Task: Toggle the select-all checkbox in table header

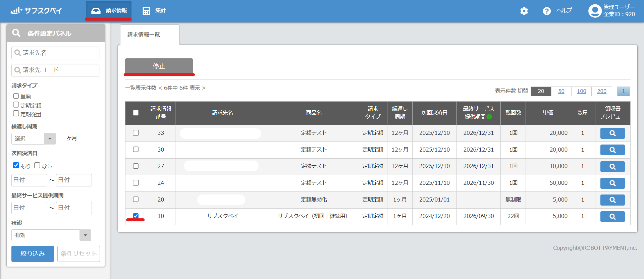Action: tap(136, 113)
